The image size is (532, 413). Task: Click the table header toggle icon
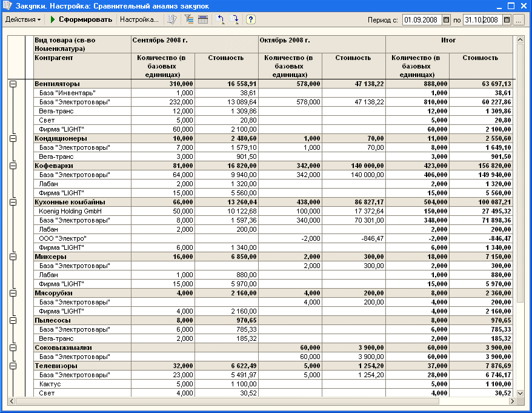click(203, 19)
